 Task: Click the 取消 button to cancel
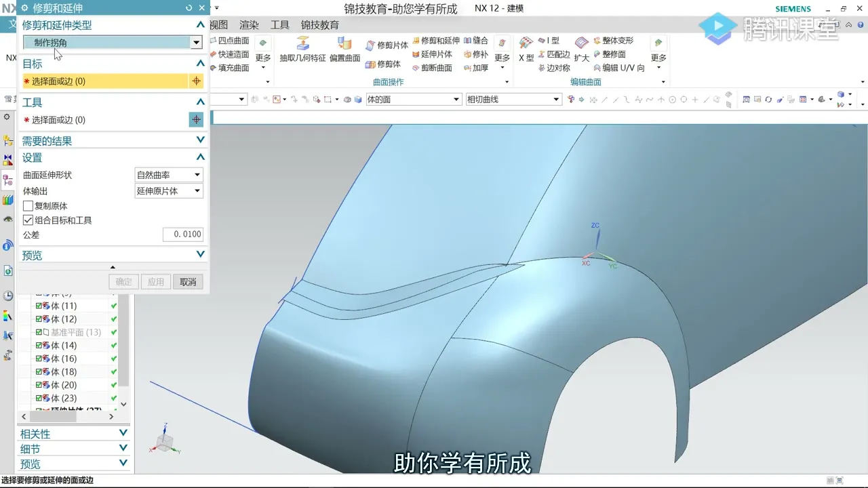point(188,281)
